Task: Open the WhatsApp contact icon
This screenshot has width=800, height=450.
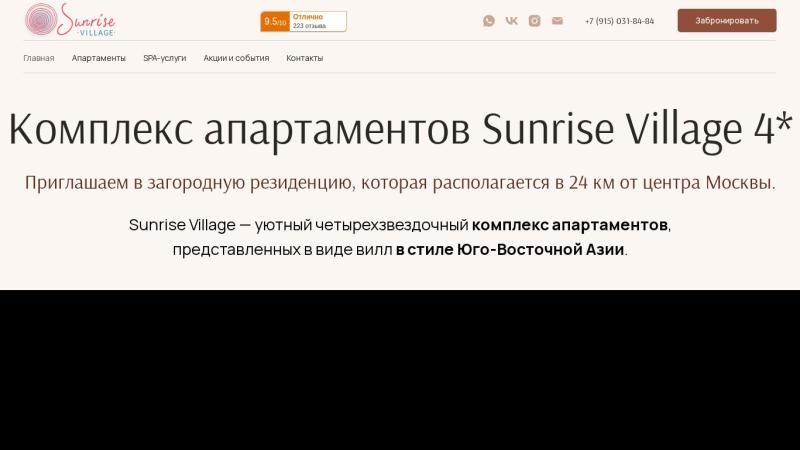Action: [489, 20]
